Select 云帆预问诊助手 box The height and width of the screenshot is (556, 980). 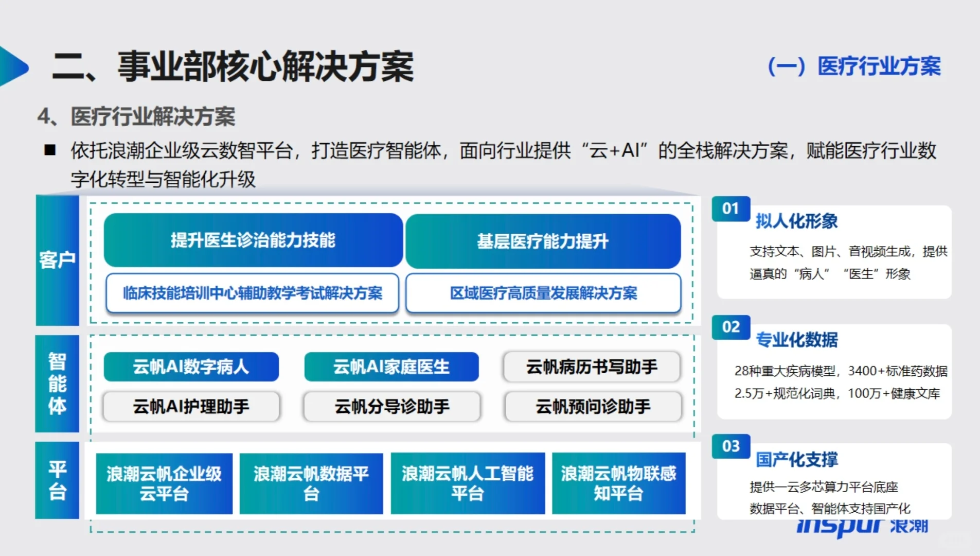593,407
